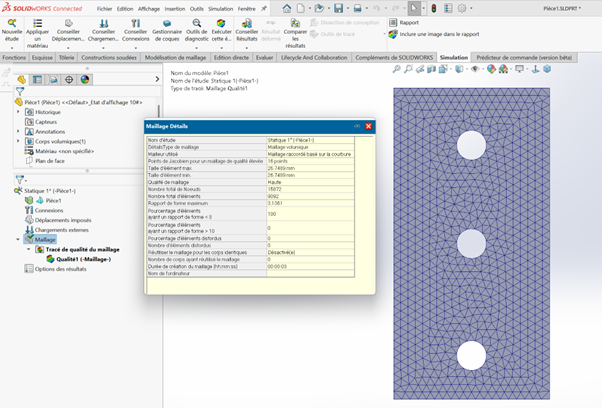Click the Rapport icon
The width and height of the screenshot is (602, 408).
click(393, 22)
